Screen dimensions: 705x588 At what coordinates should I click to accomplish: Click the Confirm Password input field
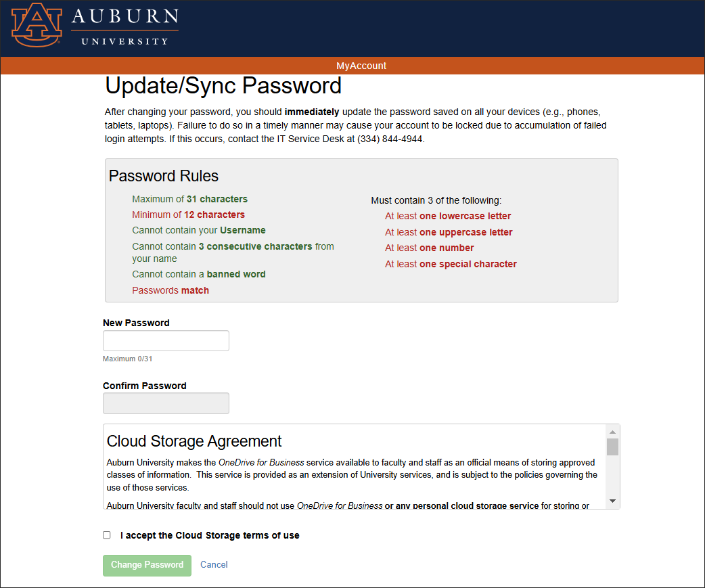pos(166,403)
